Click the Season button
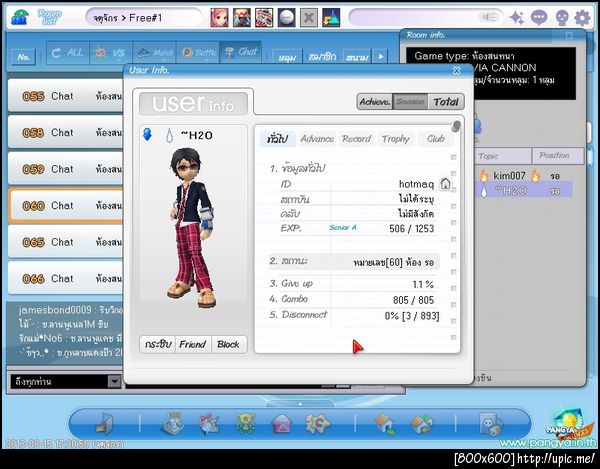This screenshot has width=600, height=469. [x=410, y=102]
